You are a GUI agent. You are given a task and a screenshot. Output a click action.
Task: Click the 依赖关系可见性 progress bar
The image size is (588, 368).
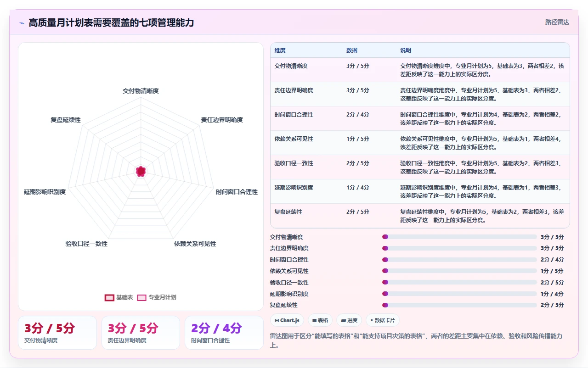click(459, 271)
